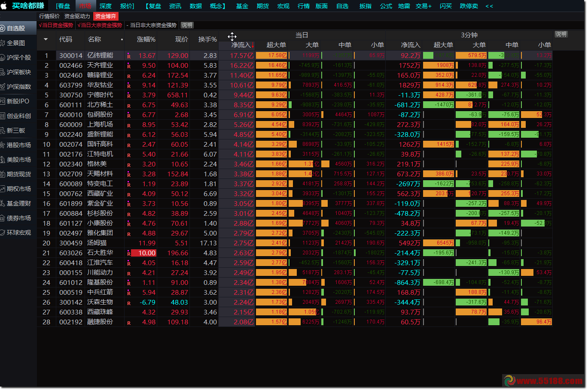588x390 pixels.
Task: Click red sort arrow beside 净流入
Action: 253,45
